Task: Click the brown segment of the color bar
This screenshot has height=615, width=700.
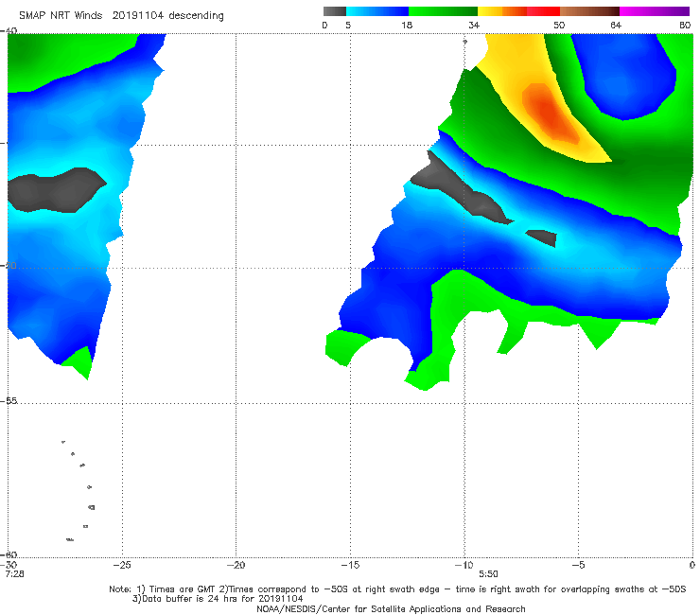Action: point(589,11)
